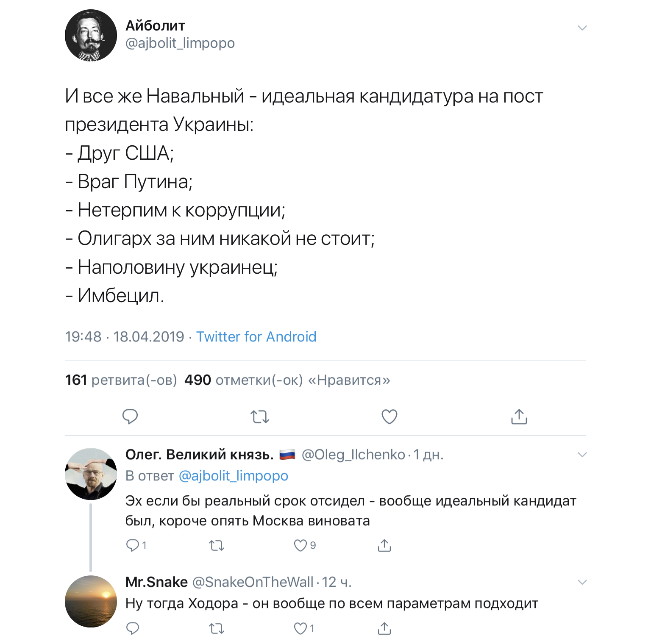Share Oleg_Ilchenko's reply
Viewport: 651px width, 644px height.
click(x=384, y=545)
